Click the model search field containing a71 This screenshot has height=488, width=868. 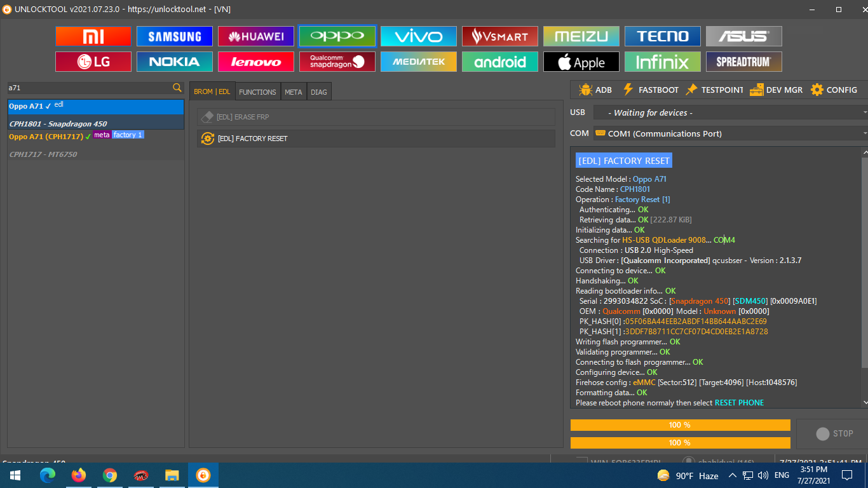89,88
